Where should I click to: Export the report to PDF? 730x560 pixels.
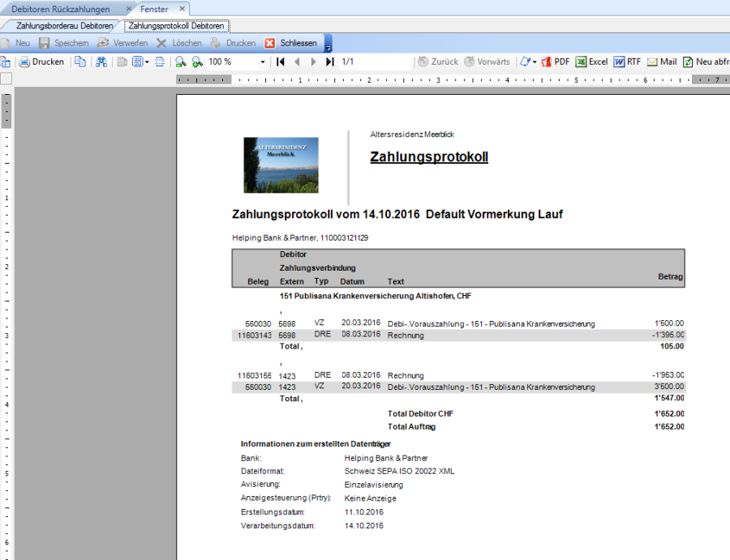tap(556, 62)
